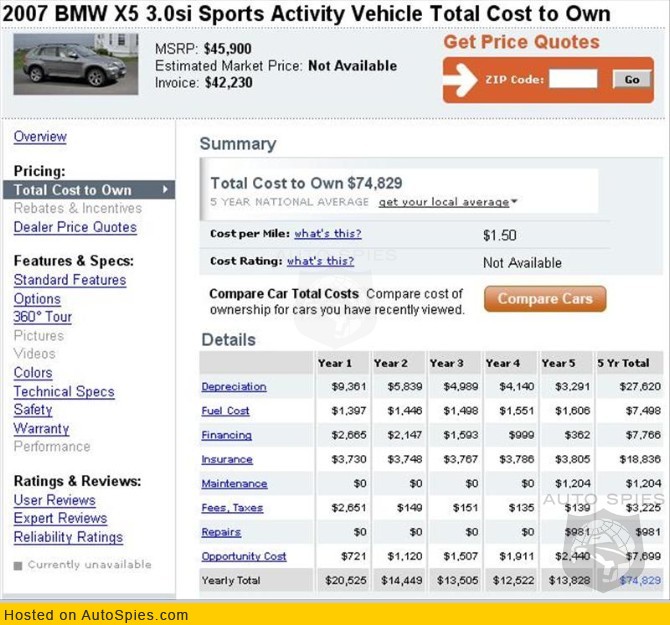Click the Get Price Quotes heading
Viewport: 670px width, 625px height.
(x=521, y=42)
